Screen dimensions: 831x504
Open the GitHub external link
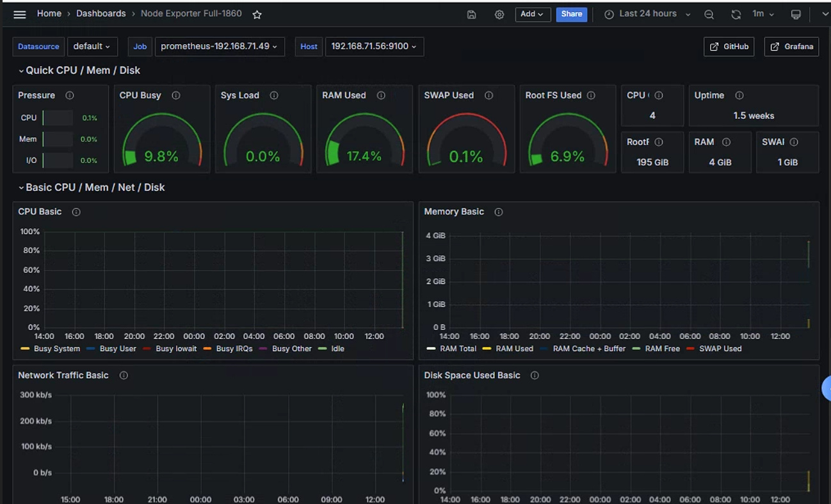729,47
